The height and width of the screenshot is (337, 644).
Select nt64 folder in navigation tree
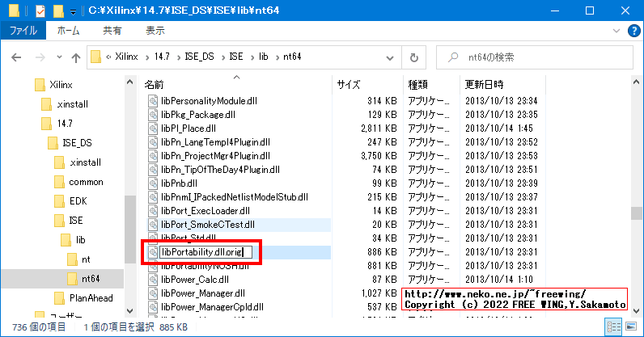pyautogui.click(x=91, y=279)
